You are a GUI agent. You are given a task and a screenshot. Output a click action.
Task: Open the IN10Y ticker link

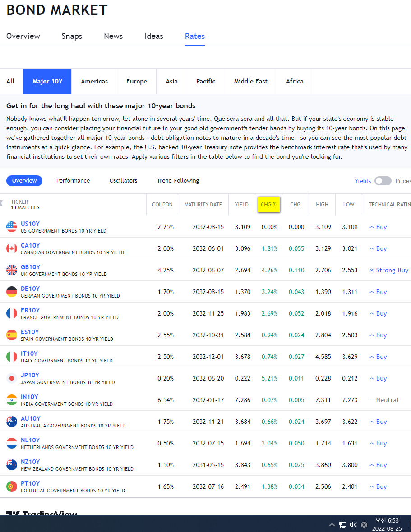pyautogui.click(x=29, y=397)
